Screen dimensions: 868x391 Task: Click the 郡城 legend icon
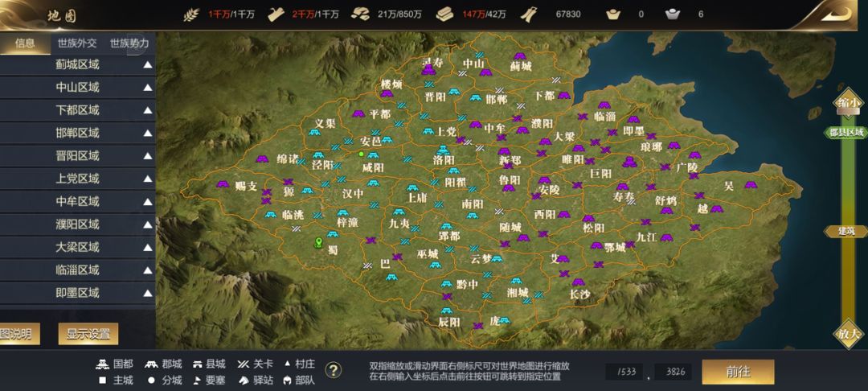click(x=151, y=364)
